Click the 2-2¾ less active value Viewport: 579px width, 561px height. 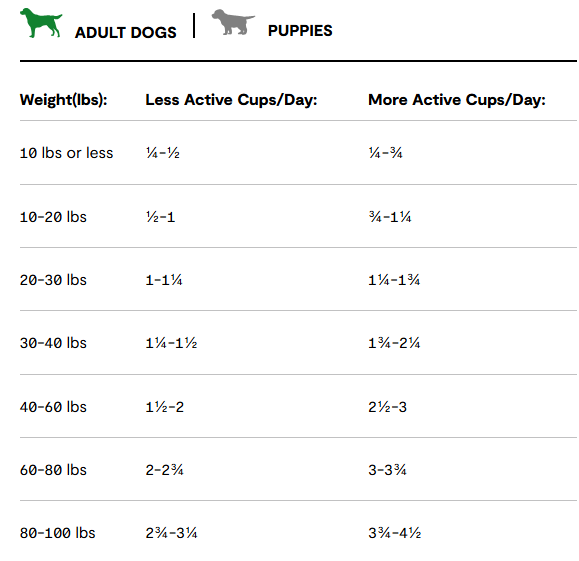click(x=164, y=470)
